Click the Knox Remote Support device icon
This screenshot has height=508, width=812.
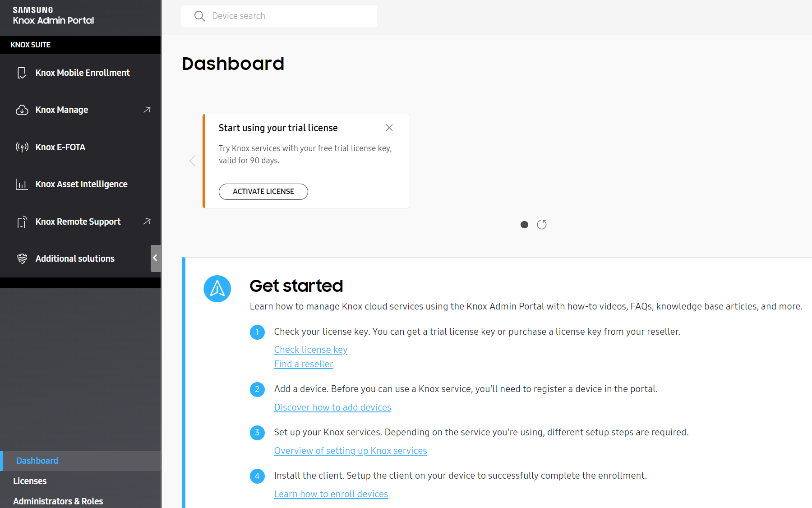(x=22, y=222)
